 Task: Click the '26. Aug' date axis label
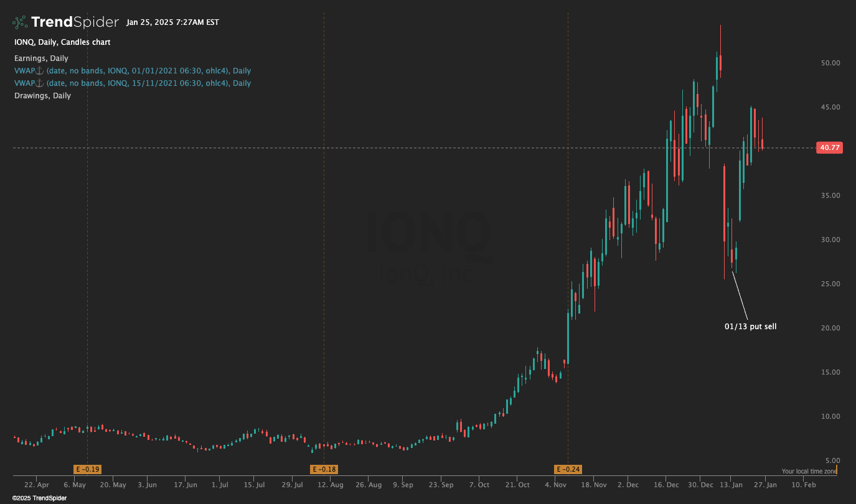(369, 485)
